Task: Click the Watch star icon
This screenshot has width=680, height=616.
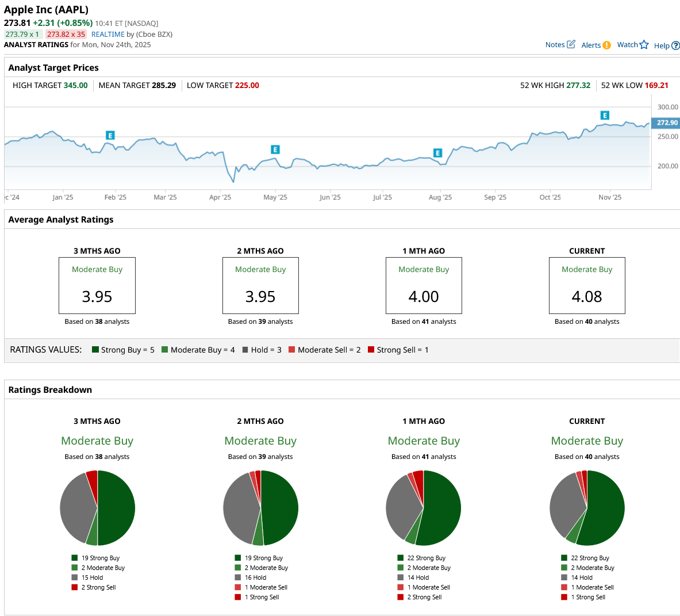Action: [644, 45]
